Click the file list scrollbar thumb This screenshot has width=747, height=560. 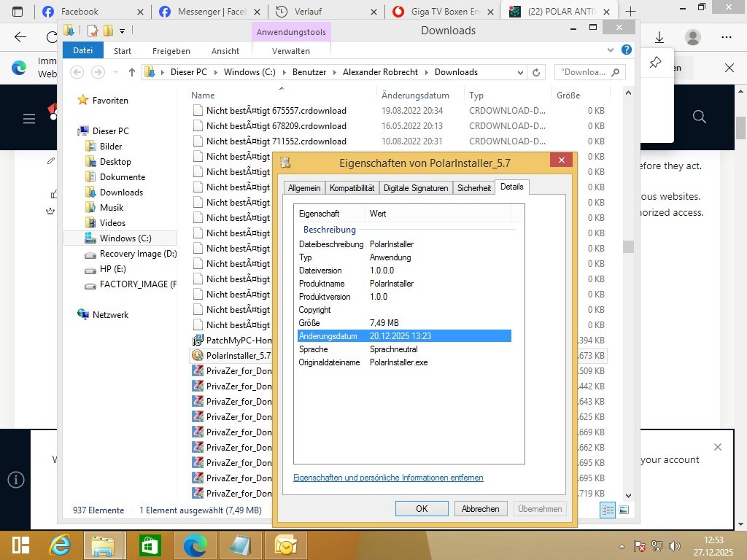click(628, 246)
